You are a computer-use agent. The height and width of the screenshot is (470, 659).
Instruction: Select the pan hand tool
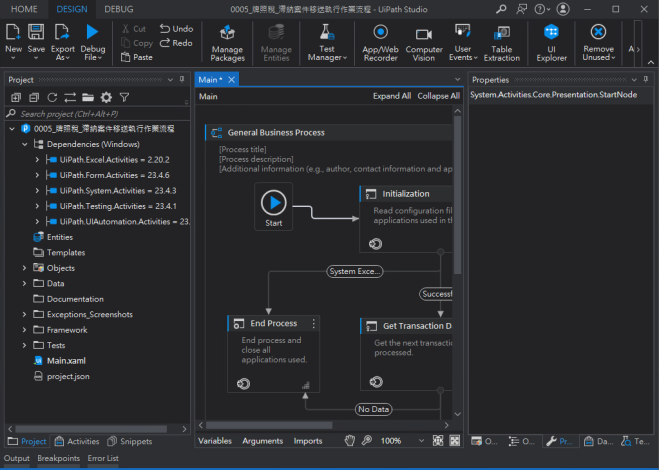point(350,440)
